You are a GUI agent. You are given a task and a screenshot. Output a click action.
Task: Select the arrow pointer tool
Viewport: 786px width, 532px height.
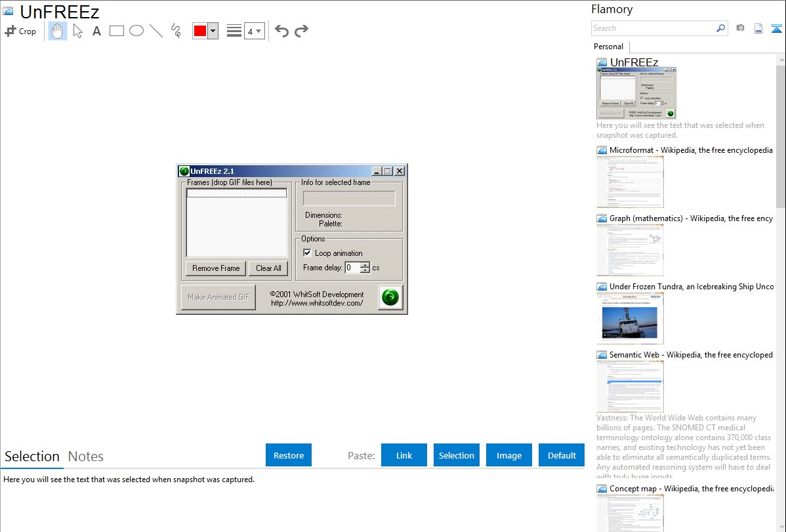(77, 31)
